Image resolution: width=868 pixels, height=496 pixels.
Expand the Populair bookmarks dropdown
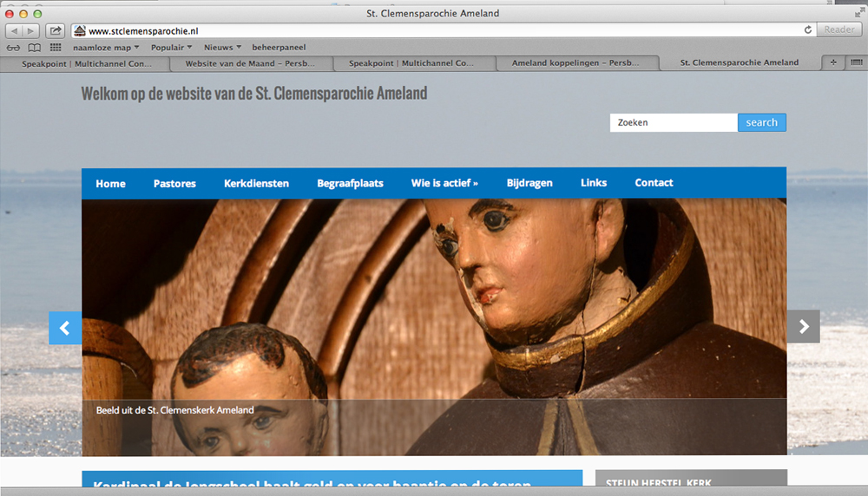172,48
